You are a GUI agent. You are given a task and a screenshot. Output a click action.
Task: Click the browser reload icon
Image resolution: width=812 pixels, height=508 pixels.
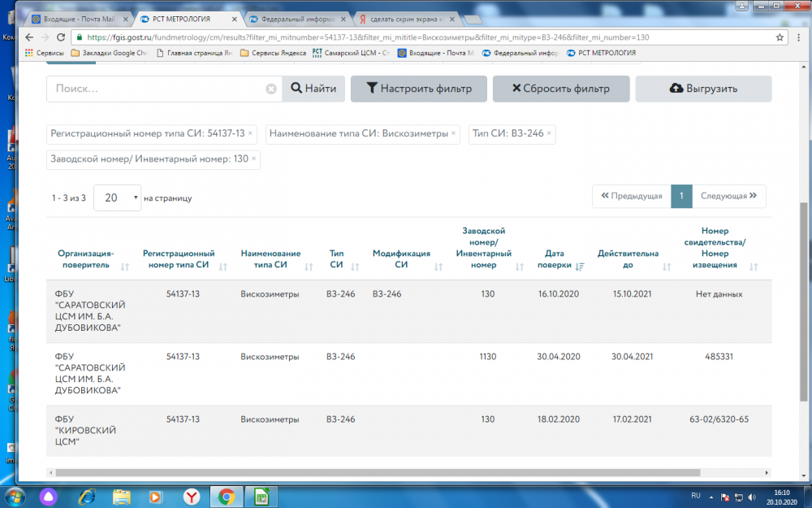(x=61, y=37)
